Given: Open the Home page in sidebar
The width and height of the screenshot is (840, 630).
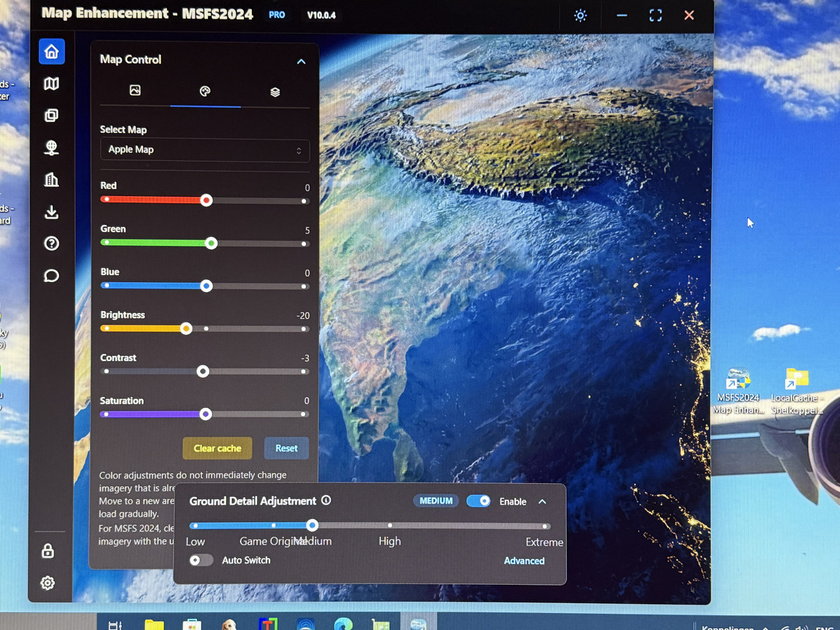Looking at the screenshot, I should point(52,52).
